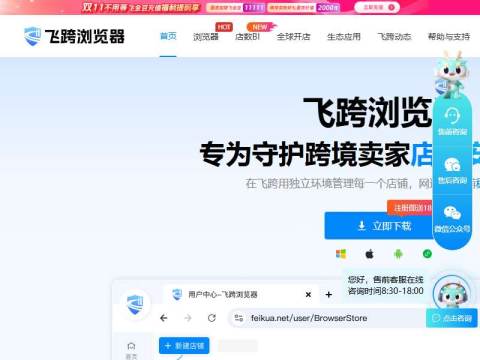This screenshot has height=360, width=480.
Task: Click the round shield logo in the mockup
Action: point(135,304)
